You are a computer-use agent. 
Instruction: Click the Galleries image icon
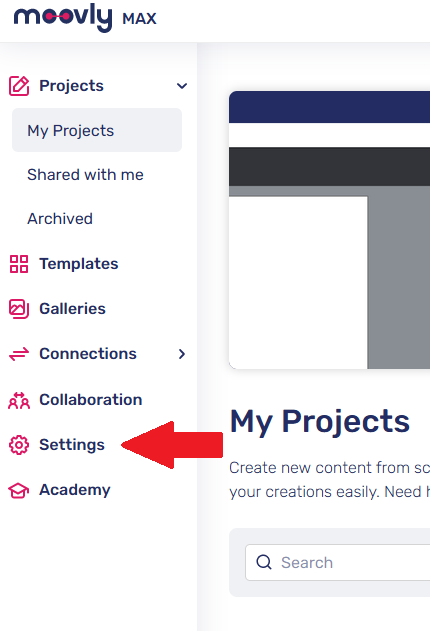(x=19, y=309)
